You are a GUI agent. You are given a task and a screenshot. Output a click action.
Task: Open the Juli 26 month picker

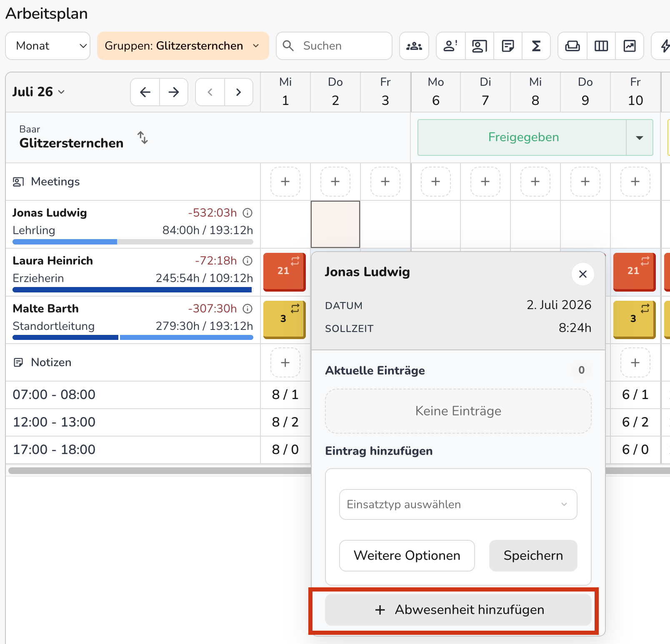coord(39,92)
